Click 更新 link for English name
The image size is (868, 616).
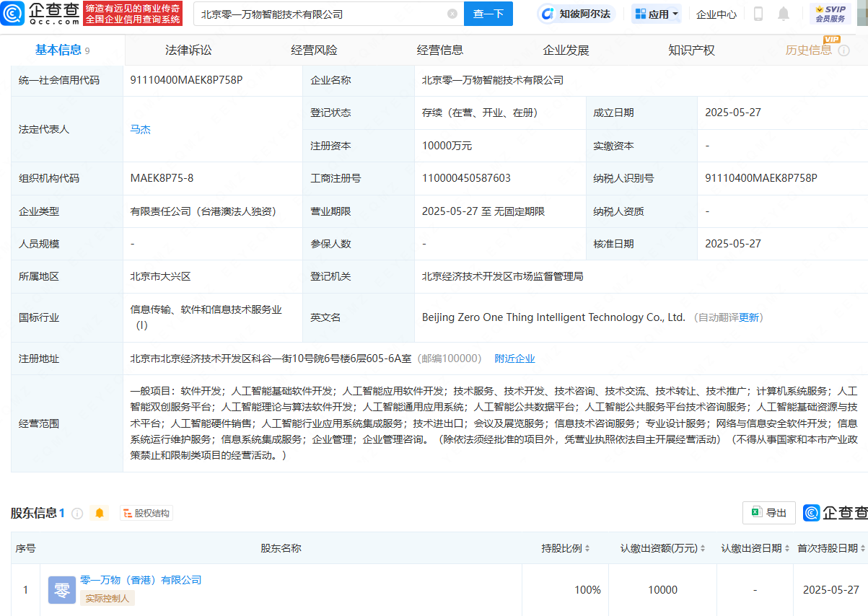(749, 317)
